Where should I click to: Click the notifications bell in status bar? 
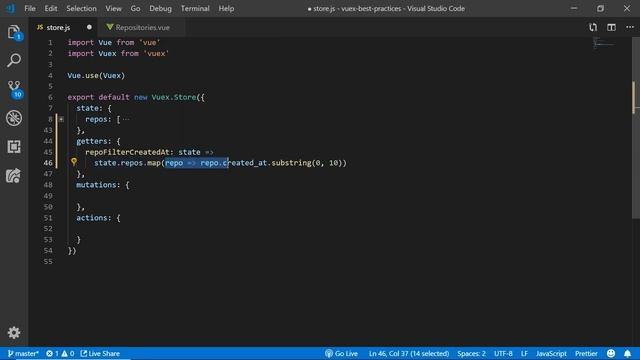pos(627,353)
